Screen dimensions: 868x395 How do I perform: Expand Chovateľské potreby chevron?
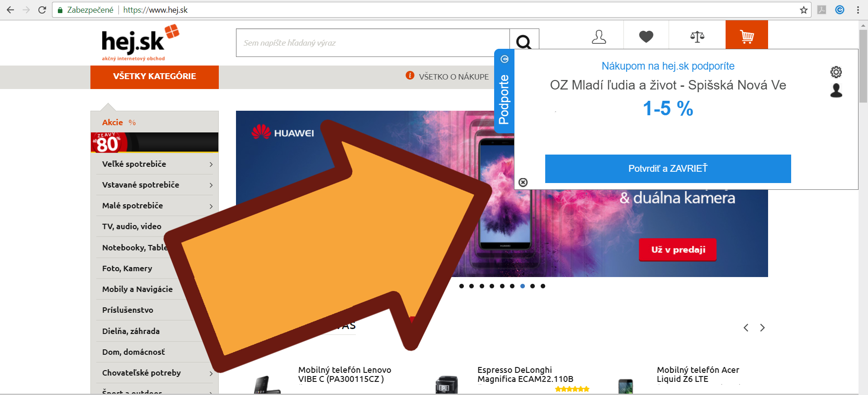tap(211, 373)
